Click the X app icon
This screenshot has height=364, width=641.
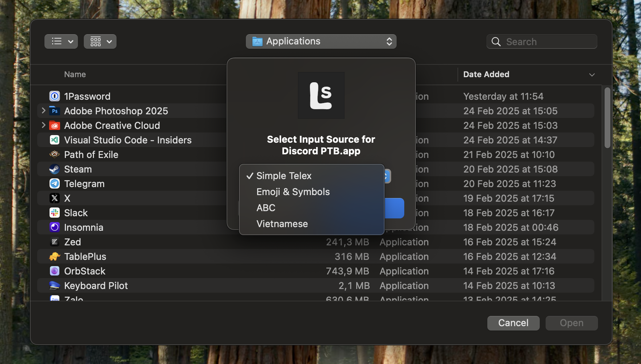(55, 198)
